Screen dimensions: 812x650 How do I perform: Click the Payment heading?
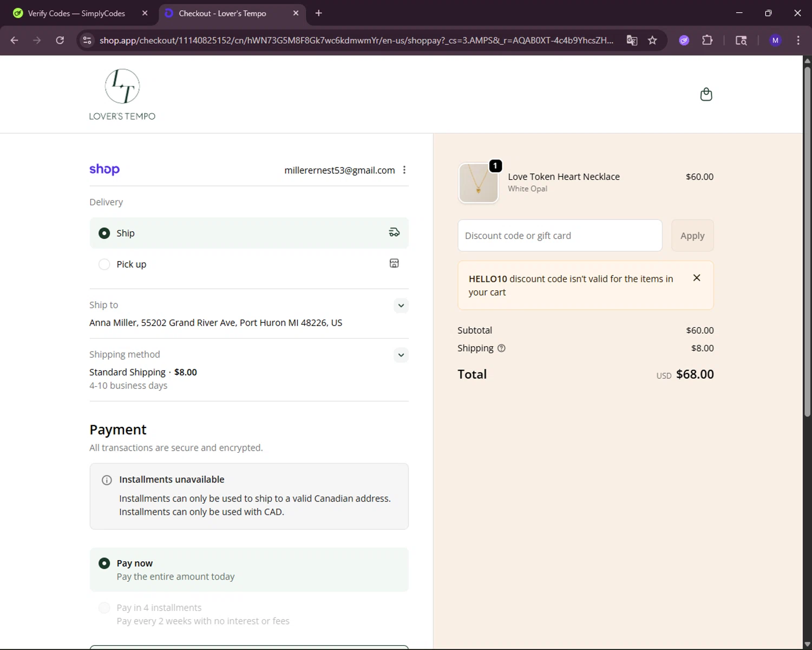point(118,430)
